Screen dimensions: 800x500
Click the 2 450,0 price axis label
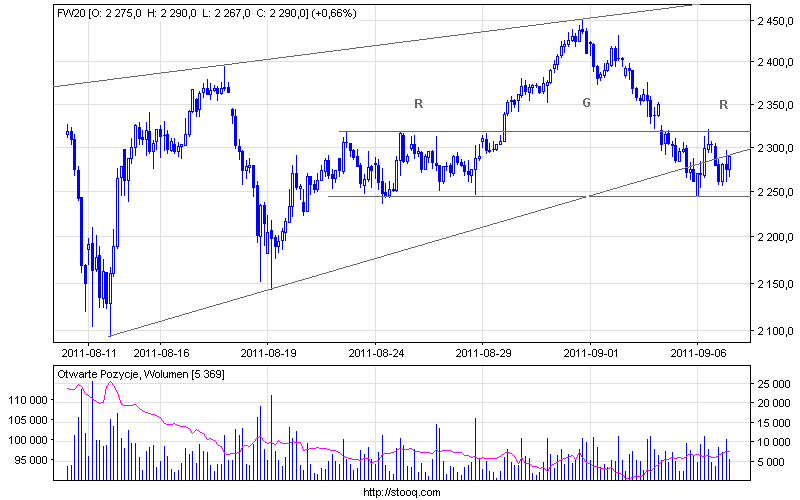775,21
